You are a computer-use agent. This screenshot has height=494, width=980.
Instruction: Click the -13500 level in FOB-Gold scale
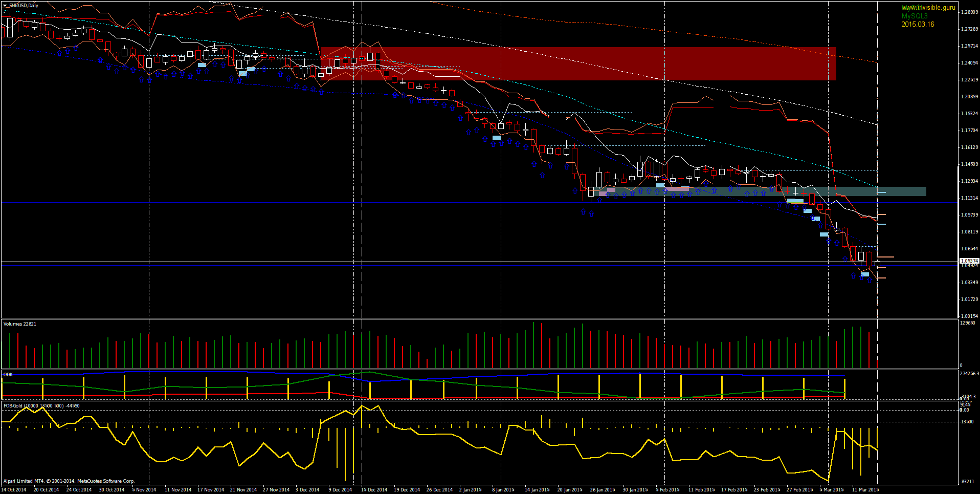point(967,422)
